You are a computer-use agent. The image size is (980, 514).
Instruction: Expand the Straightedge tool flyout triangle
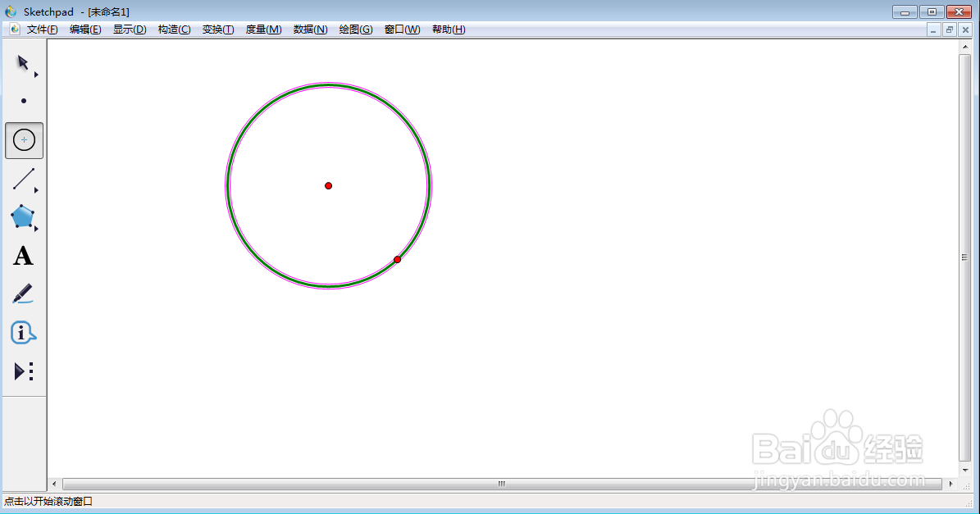36,190
